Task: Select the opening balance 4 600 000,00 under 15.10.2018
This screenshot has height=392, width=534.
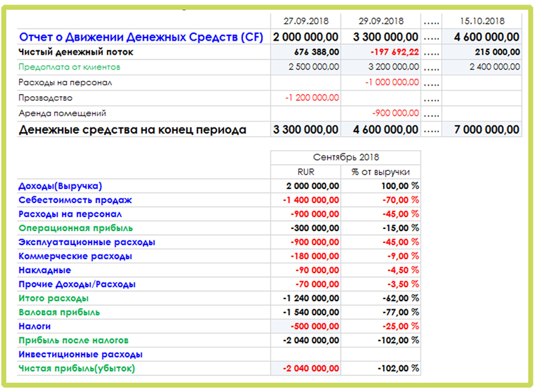Action: point(481,37)
